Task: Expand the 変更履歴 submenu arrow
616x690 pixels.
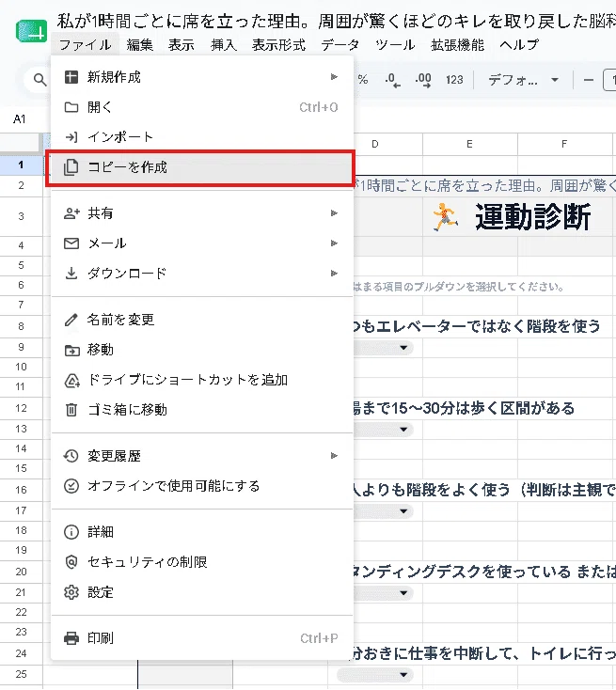Action: pyautogui.click(x=334, y=456)
